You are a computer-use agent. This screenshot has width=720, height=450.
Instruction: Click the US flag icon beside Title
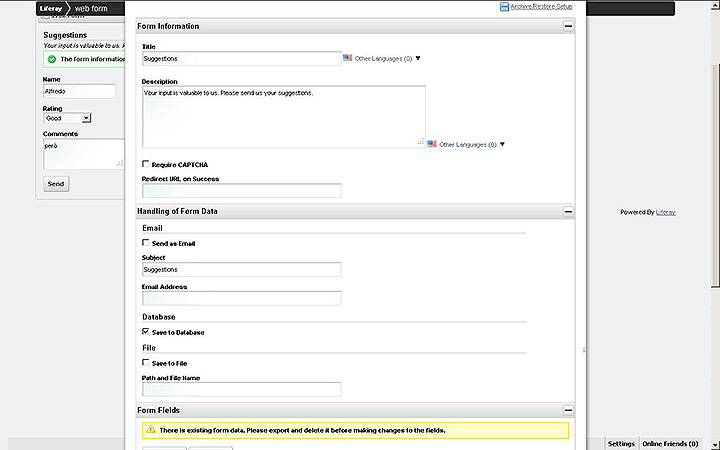point(348,58)
